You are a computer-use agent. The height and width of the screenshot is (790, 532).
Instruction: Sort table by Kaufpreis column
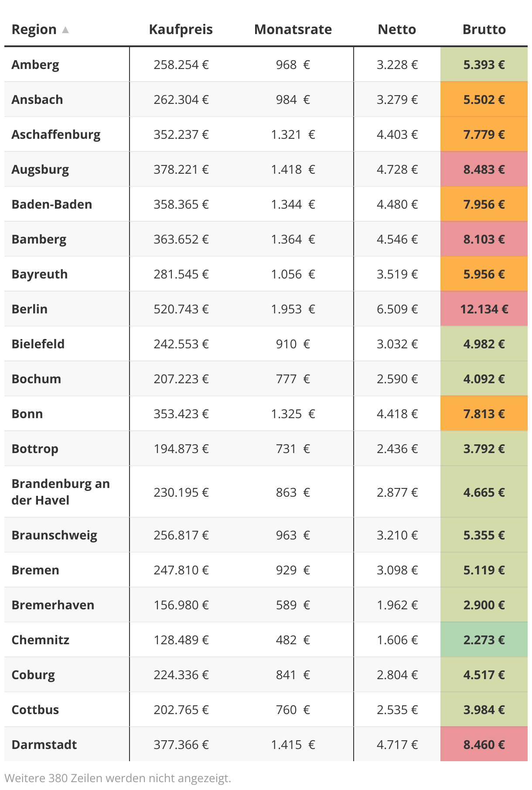(x=181, y=30)
